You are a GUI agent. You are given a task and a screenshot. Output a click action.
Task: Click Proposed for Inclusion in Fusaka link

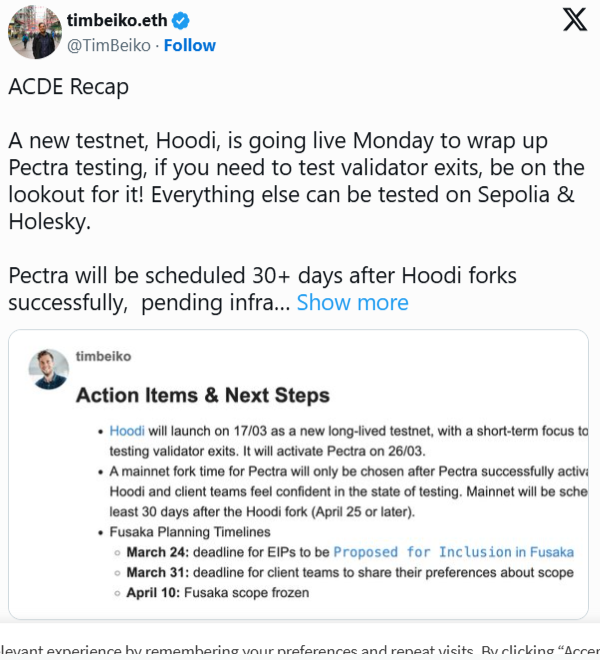click(x=453, y=552)
